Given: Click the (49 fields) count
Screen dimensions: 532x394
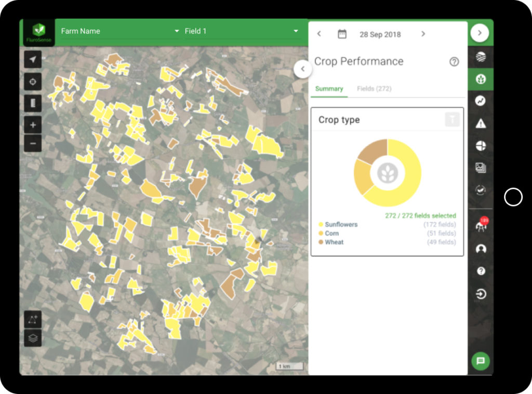Looking at the screenshot, I should (442, 242).
